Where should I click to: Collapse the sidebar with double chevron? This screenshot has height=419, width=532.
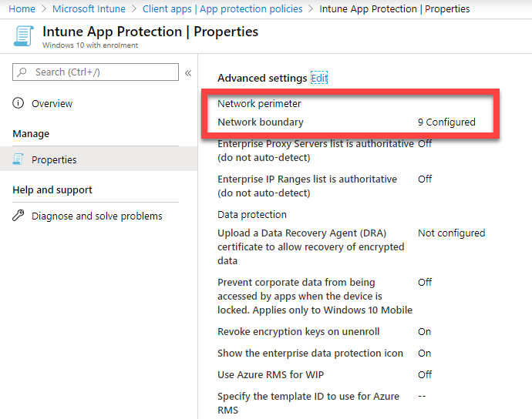pyautogui.click(x=188, y=72)
